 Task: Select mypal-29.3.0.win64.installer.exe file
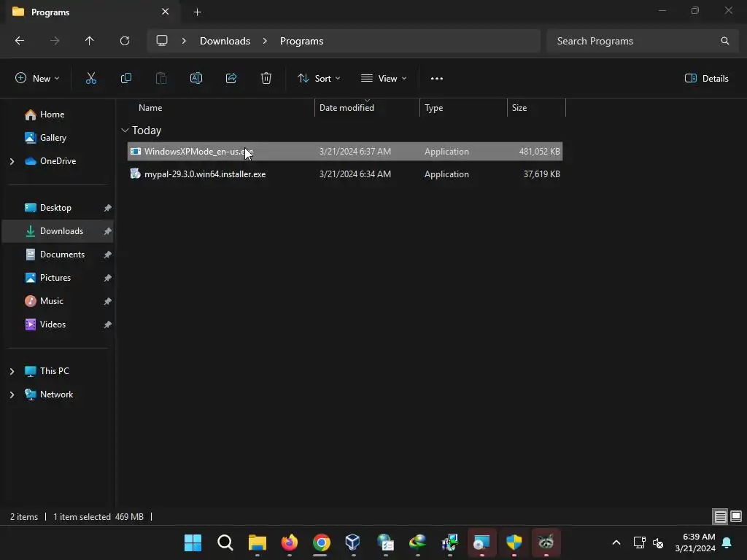(x=345, y=174)
